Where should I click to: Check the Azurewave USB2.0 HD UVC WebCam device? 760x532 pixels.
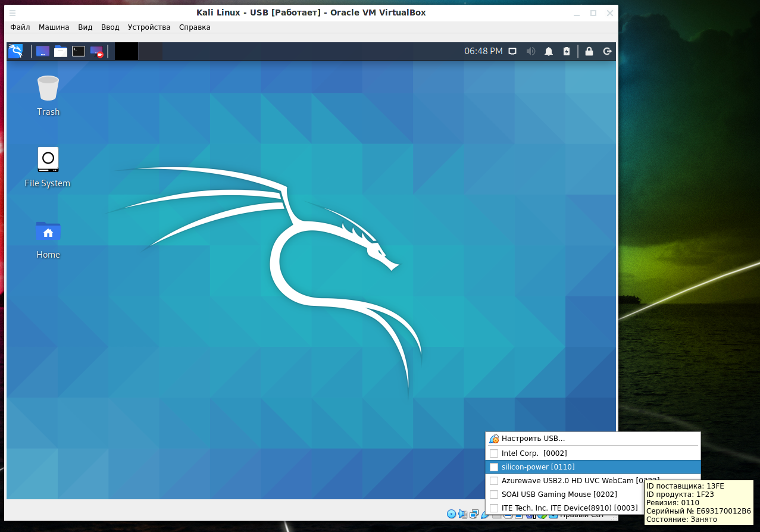[494, 481]
